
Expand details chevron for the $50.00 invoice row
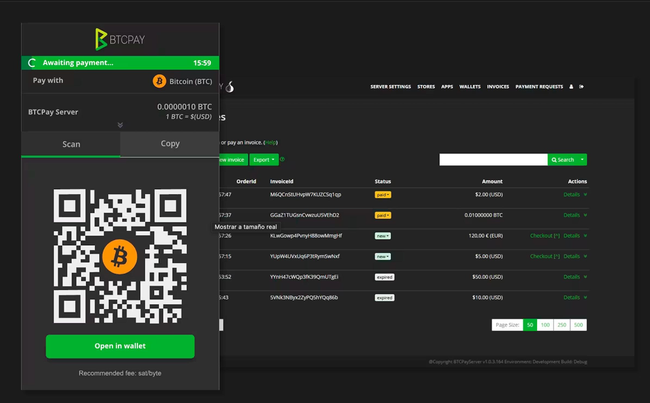coord(585,277)
